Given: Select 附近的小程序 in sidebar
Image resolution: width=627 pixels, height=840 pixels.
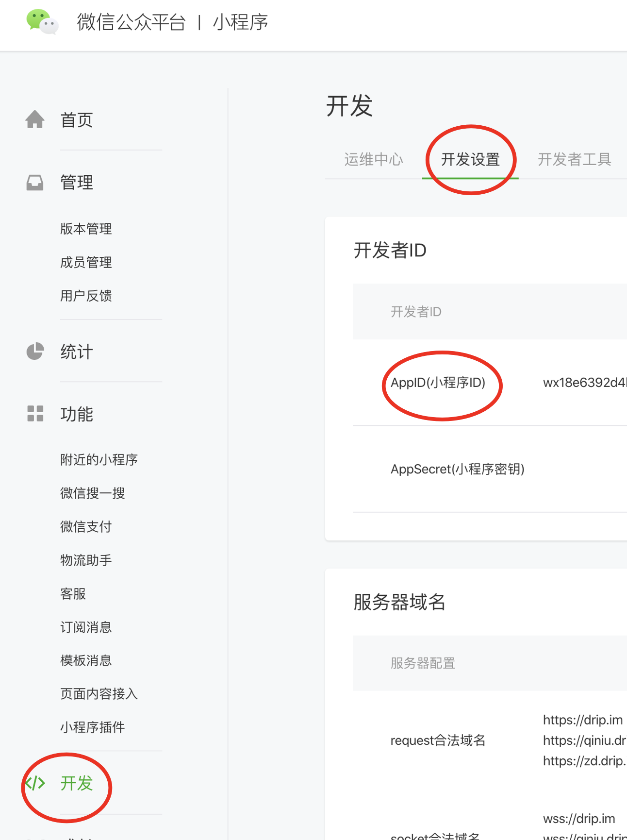Looking at the screenshot, I should tap(99, 459).
